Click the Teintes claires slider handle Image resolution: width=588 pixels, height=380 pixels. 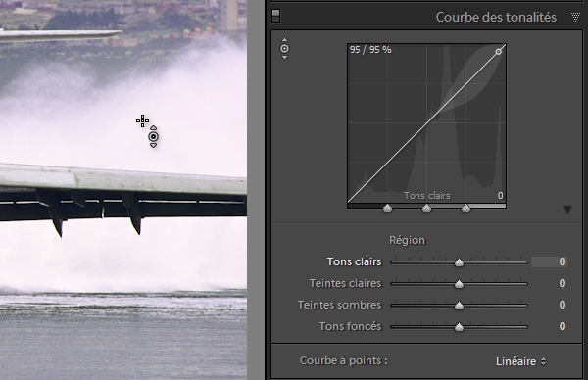click(459, 284)
